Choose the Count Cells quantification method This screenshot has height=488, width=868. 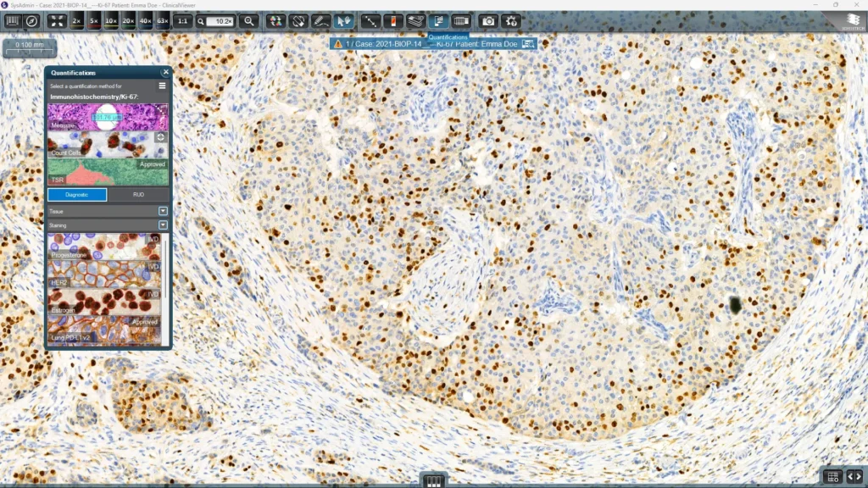(x=108, y=144)
